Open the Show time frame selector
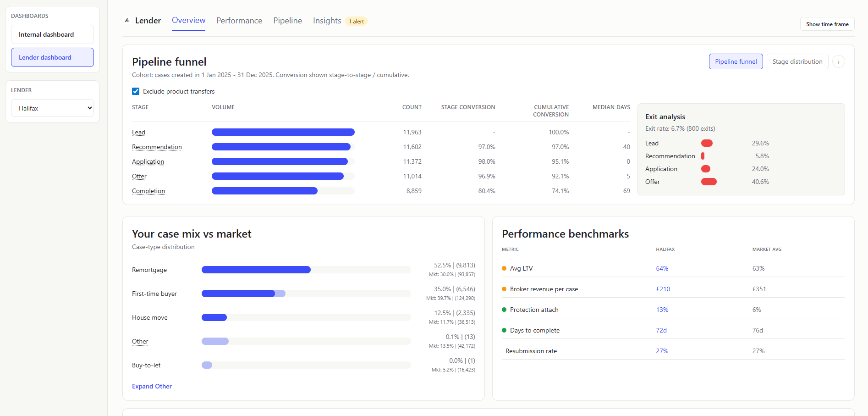The width and height of the screenshot is (868, 416). click(x=827, y=24)
